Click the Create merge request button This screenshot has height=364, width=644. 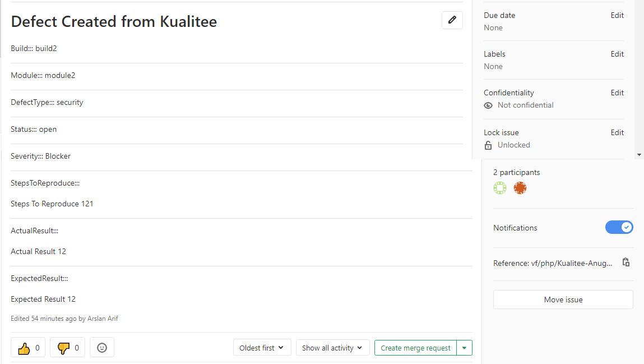point(415,348)
